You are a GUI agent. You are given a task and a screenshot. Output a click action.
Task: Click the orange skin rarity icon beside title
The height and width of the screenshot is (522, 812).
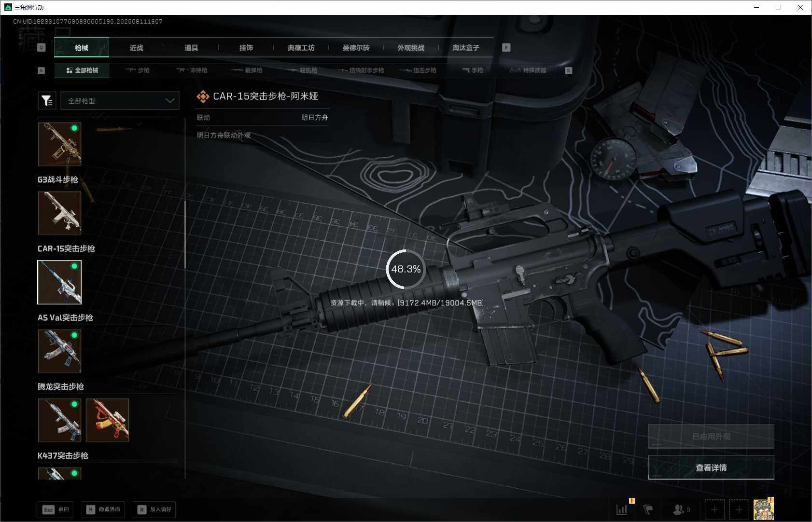203,96
